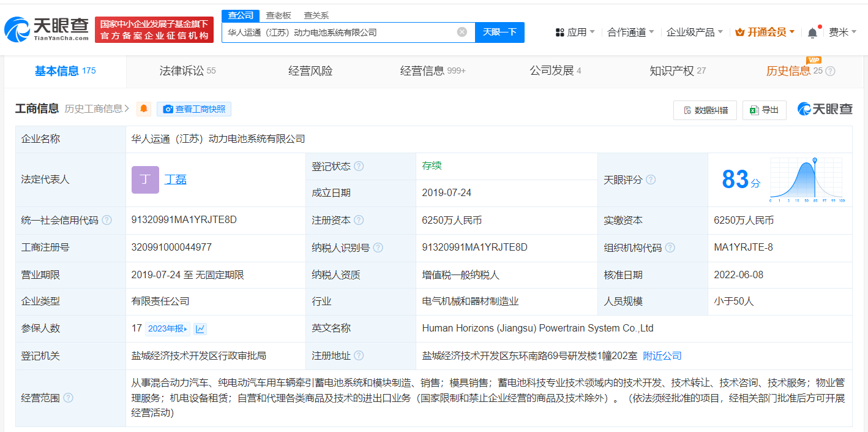Open the 2023年报 year selector
868x432 pixels.
click(x=167, y=329)
